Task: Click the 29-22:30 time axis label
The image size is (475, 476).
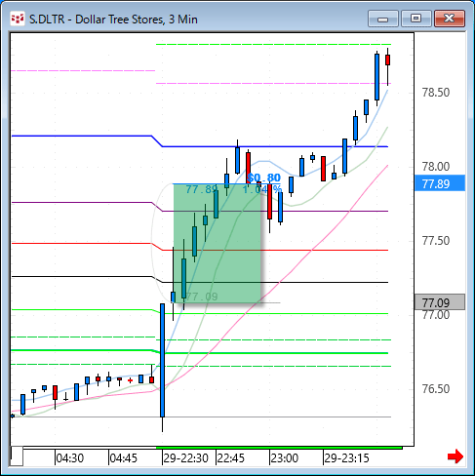Action: pos(185,458)
